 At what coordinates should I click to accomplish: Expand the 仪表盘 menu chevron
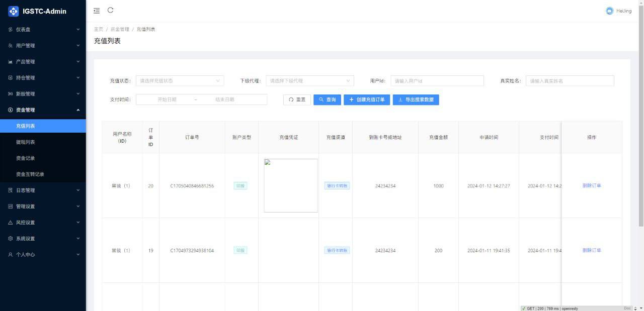click(78, 30)
